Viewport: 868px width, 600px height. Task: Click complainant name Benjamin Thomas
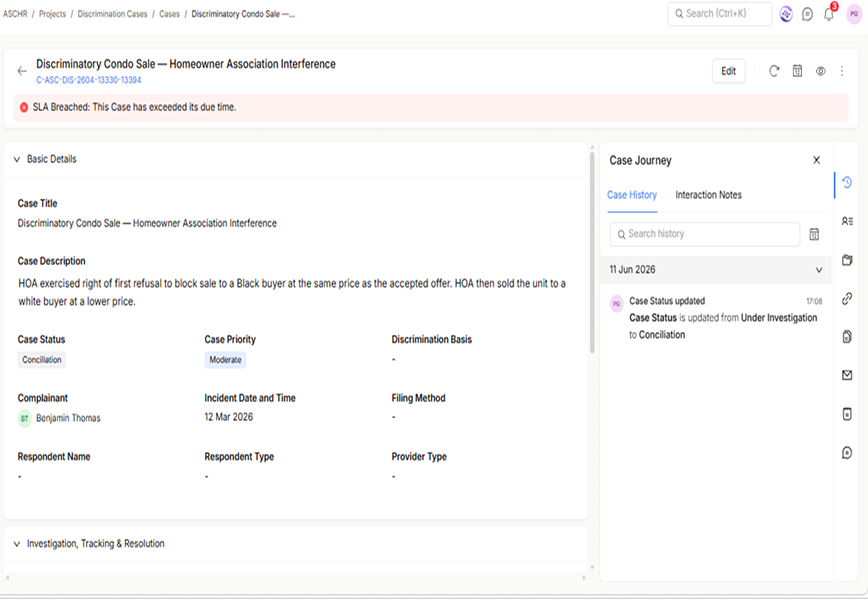coord(68,418)
